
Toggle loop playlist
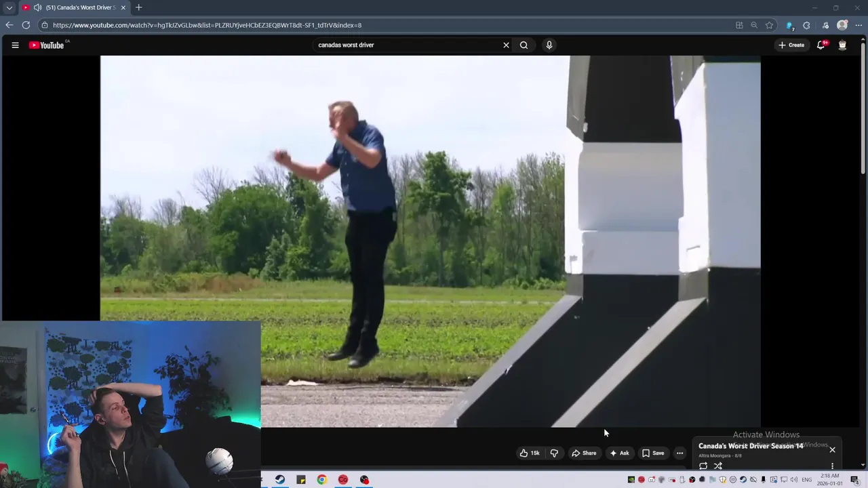[703, 466]
